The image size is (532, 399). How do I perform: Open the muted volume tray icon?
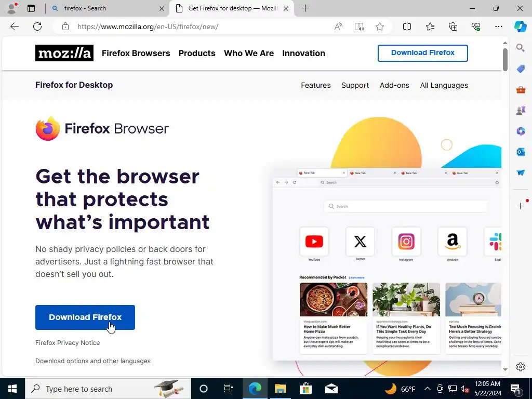click(464, 389)
